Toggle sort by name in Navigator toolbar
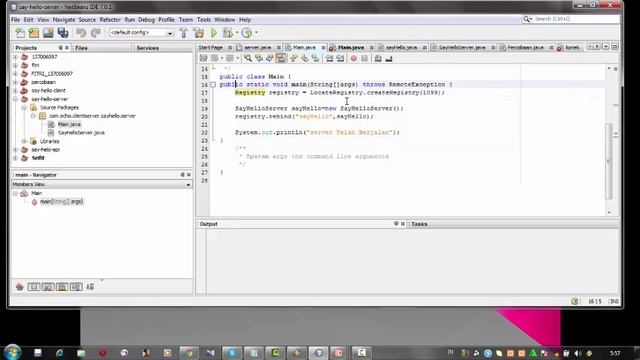Screen dimensions: 640x360 pyautogui.click(x=90, y=287)
